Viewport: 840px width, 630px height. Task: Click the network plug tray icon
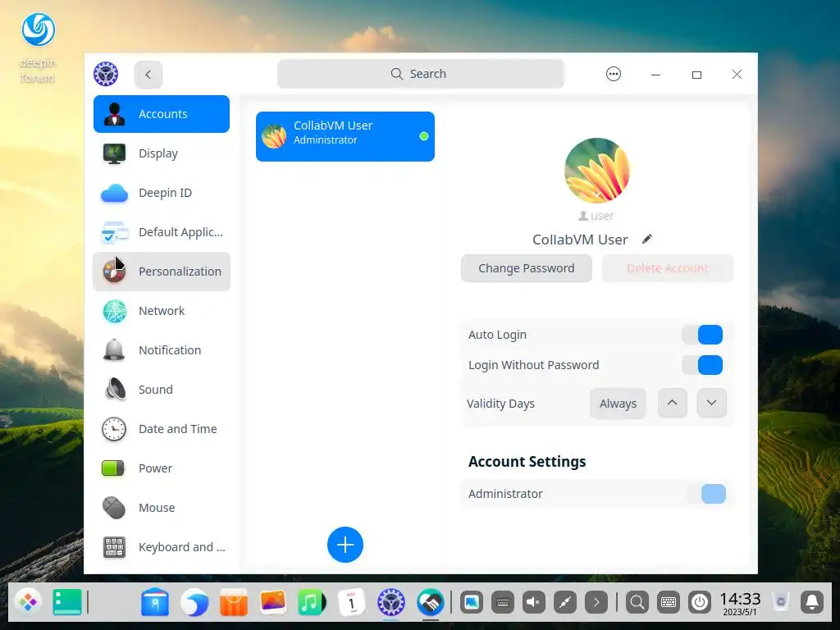565,603
